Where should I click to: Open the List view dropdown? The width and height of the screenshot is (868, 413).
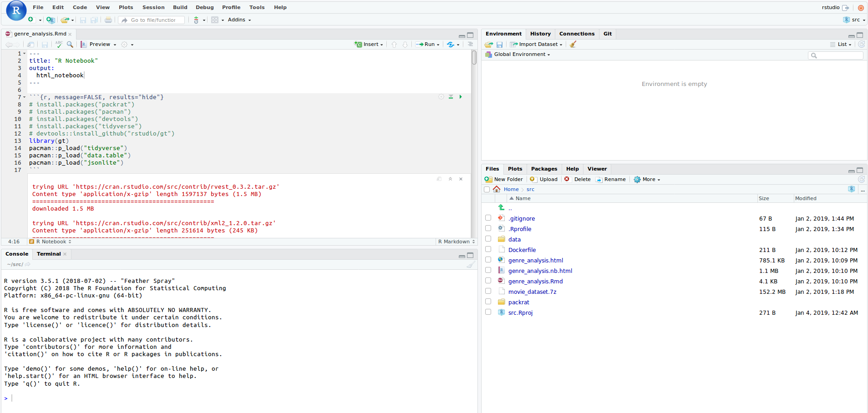841,44
